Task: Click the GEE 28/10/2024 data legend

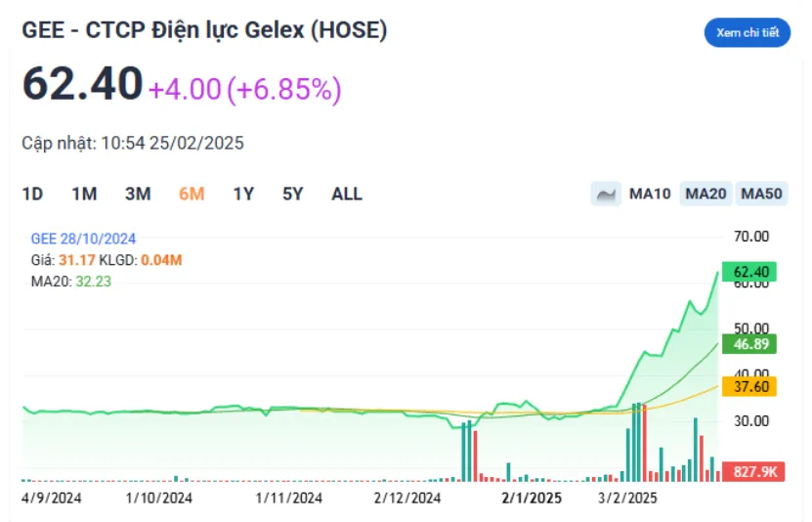Action: click(83, 239)
